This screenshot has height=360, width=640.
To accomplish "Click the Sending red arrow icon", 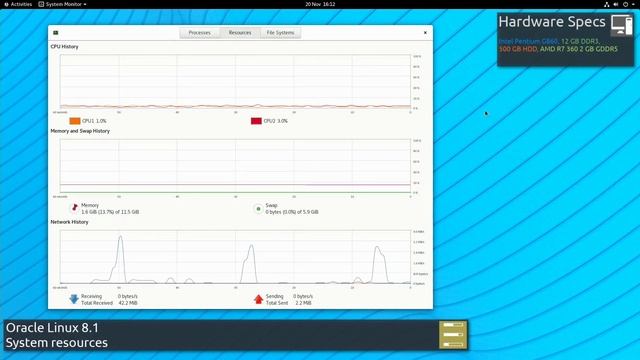I will tap(258, 299).
